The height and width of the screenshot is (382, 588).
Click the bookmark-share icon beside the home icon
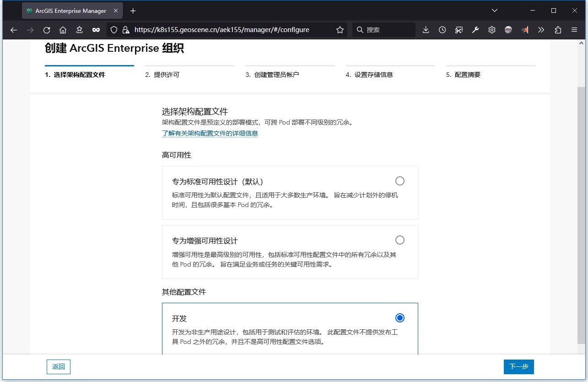tap(80, 30)
